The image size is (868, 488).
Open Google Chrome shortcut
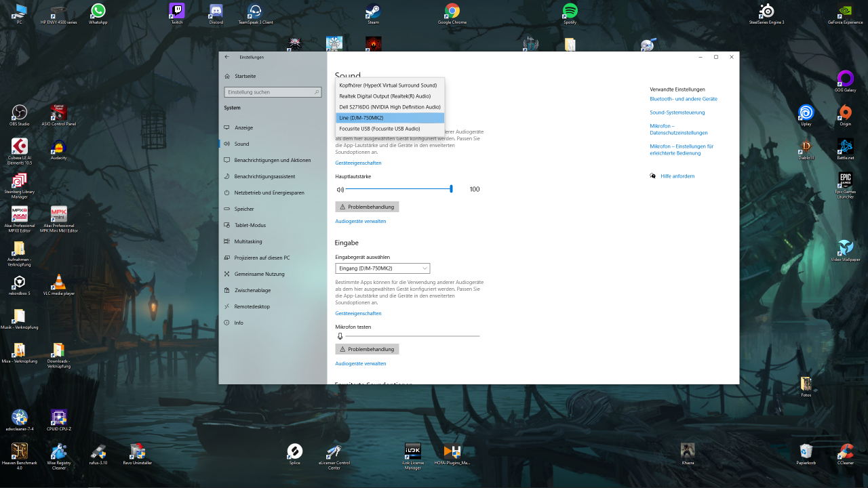[452, 14]
